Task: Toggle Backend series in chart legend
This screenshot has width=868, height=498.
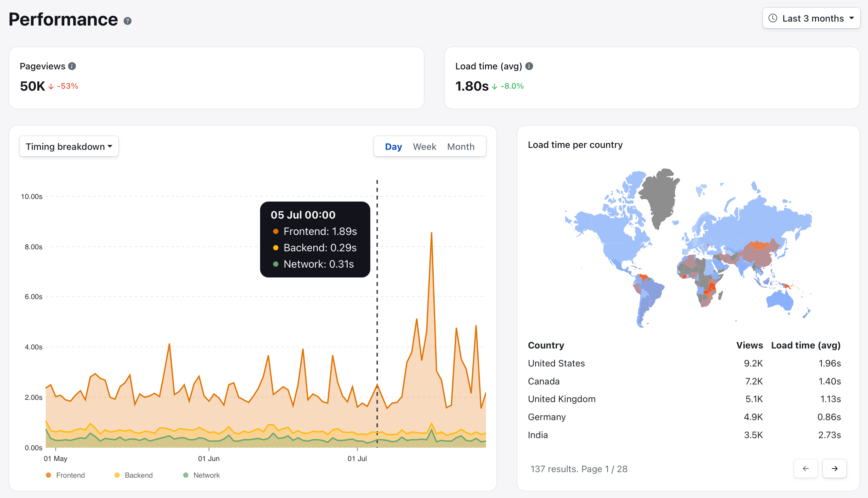Action: [x=134, y=475]
